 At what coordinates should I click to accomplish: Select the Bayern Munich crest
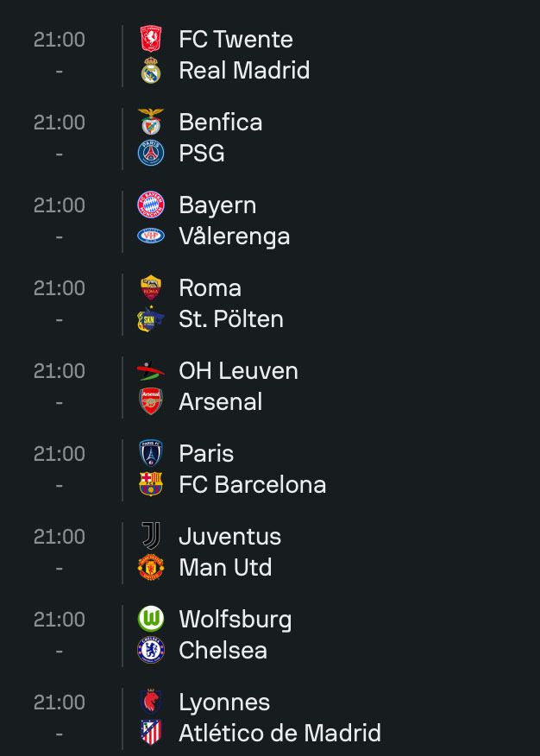[x=151, y=205]
